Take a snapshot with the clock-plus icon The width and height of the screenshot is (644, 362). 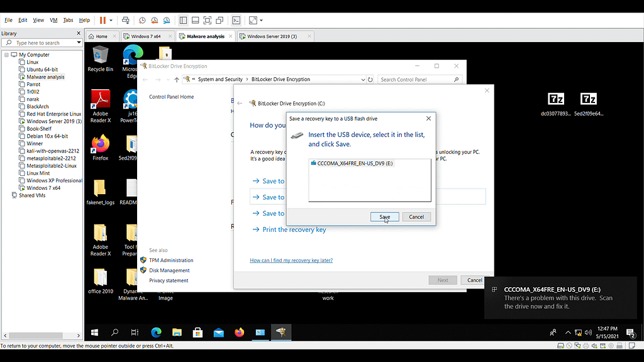click(x=142, y=20)
